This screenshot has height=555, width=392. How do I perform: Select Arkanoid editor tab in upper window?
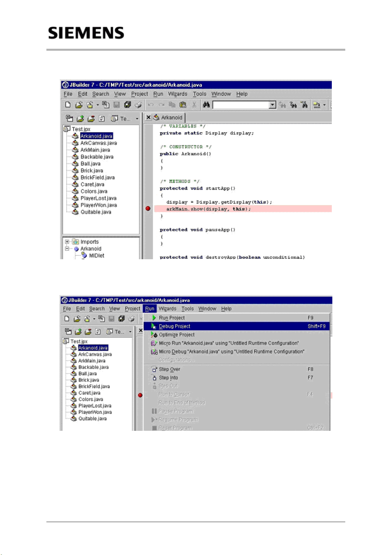[168, 118]
